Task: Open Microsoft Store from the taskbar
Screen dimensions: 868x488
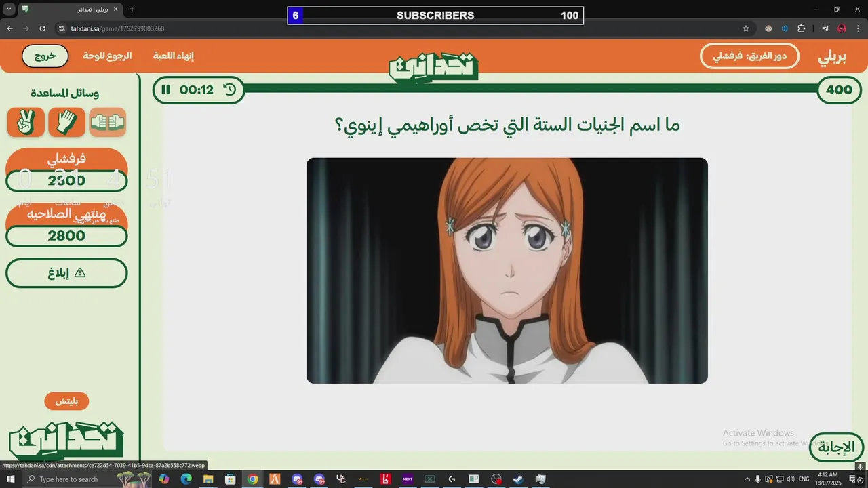Action: click(x=231, y=479)
